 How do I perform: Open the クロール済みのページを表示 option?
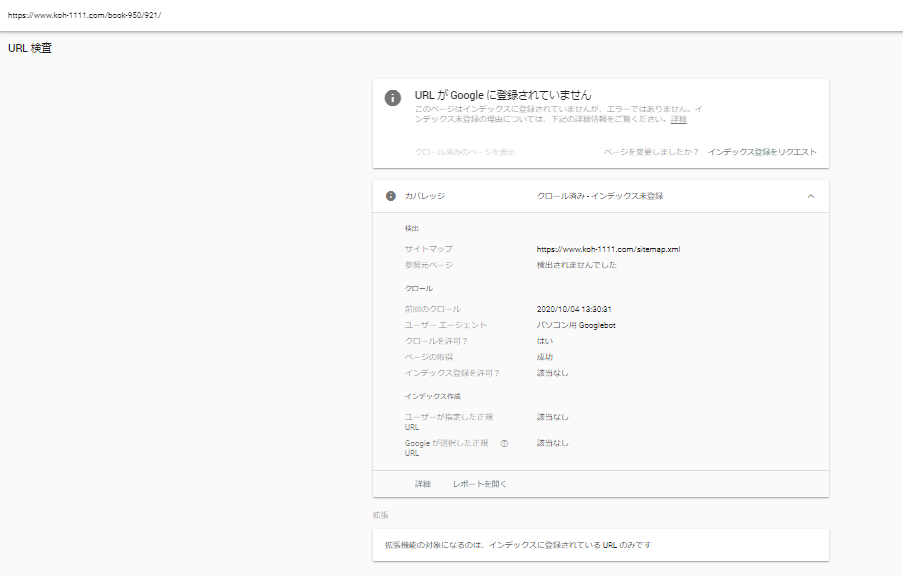[x=465, y=152]
